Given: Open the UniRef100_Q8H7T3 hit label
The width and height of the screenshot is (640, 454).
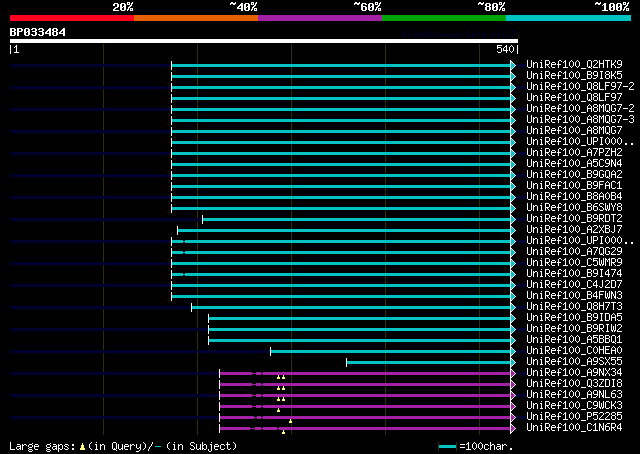Looking at the screenshot, I should [x=574, y=307].
